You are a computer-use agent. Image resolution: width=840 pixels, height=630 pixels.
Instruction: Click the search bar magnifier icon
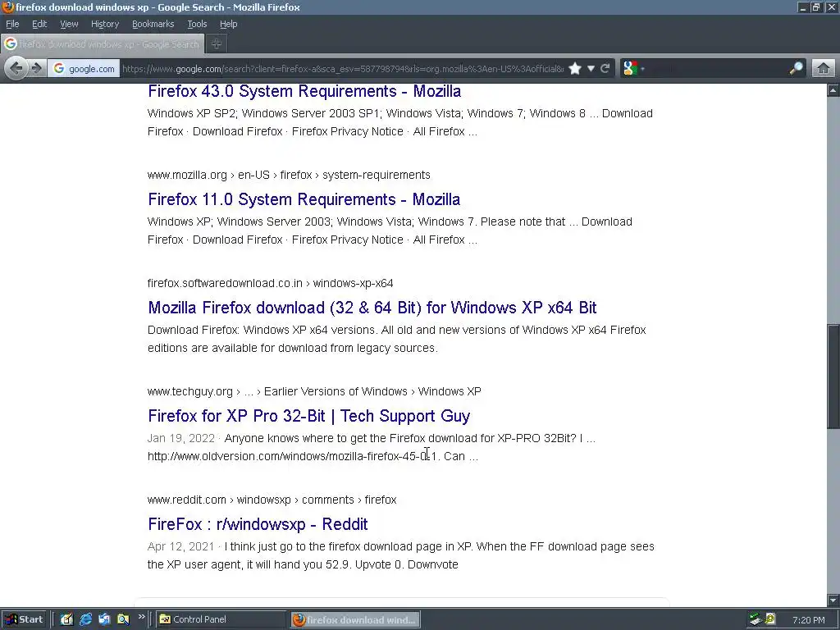pyautogui.click(x=797, y=69)
